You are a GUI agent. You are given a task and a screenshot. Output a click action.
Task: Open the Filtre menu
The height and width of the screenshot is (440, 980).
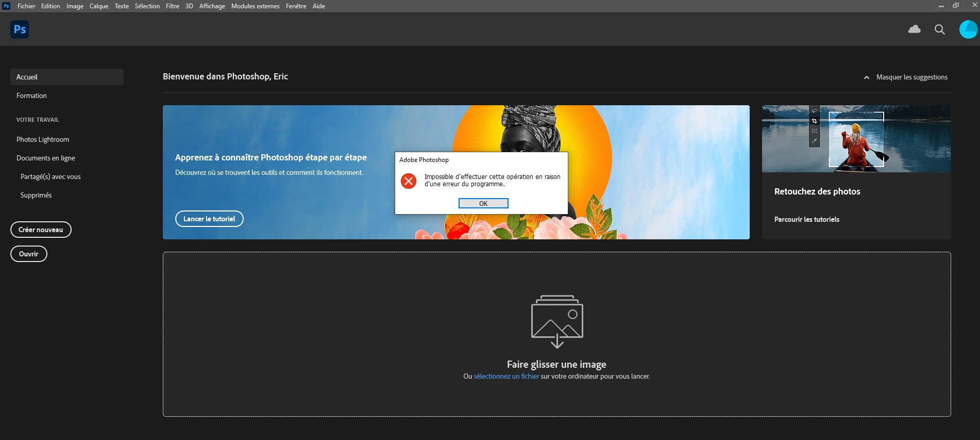pos(173,6)
